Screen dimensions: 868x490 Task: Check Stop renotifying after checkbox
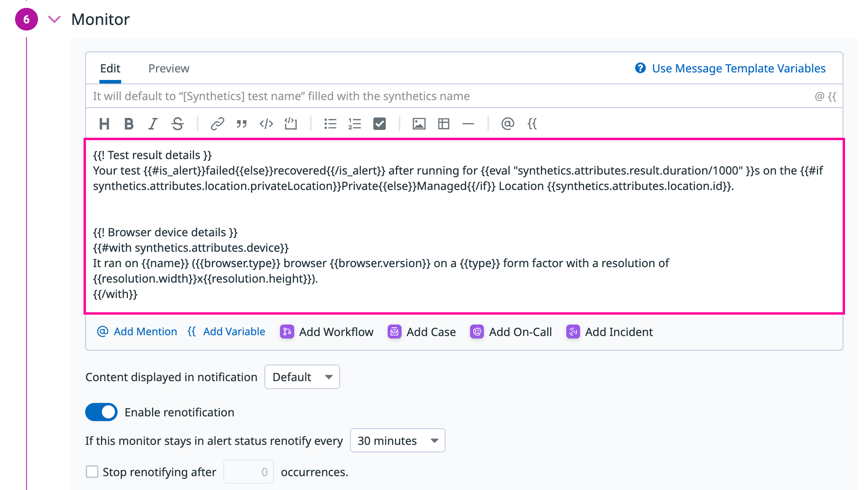pos(92,472)
